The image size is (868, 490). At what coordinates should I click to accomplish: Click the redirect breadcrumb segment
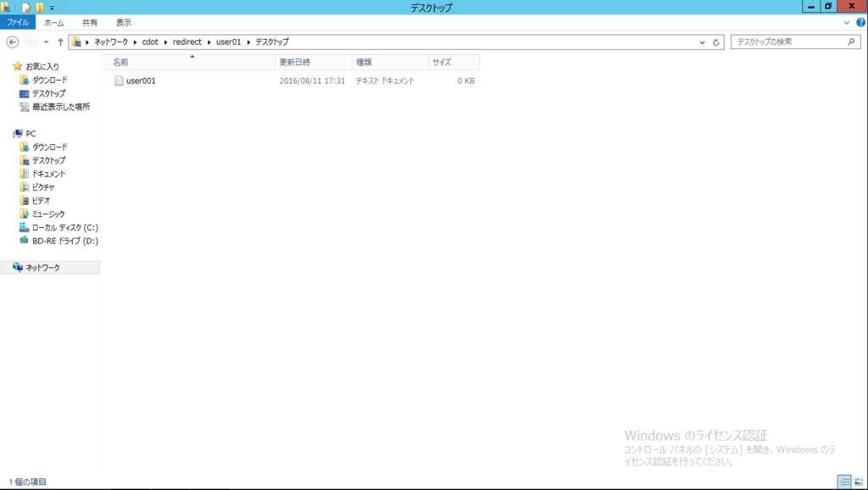tap(187, 42)
